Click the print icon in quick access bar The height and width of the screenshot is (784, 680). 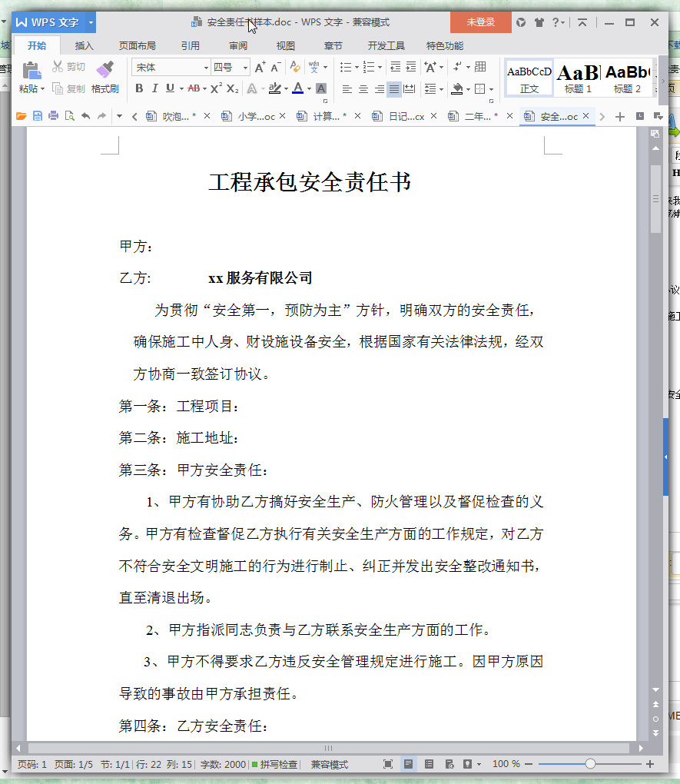54,117
